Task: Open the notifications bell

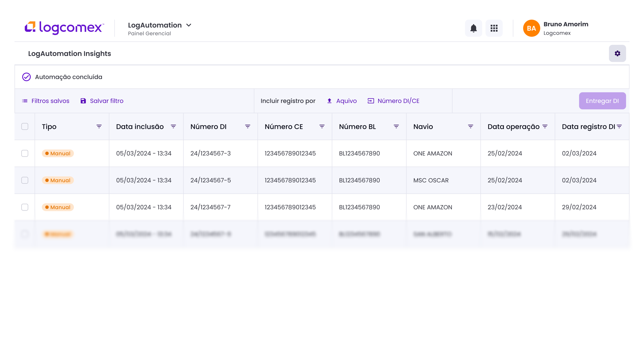Action: tap(473, 28)
